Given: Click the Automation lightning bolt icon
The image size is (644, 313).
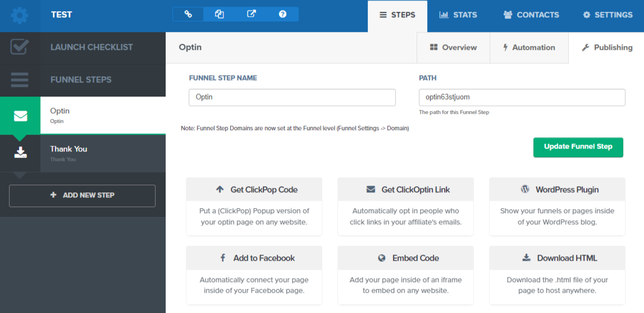Looking at the screenshot, I should [505, 48].
